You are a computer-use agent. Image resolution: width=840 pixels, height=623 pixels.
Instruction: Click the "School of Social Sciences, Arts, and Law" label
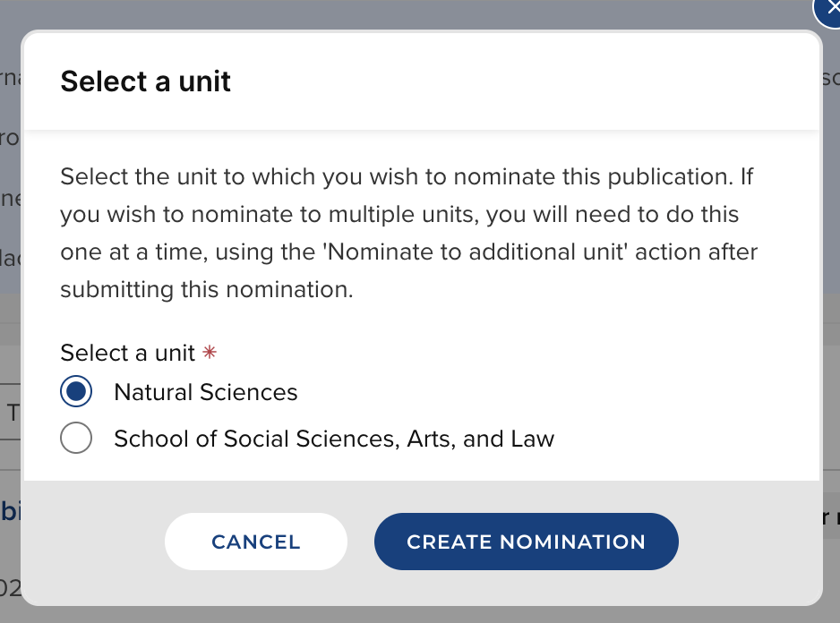pos(334,439)
